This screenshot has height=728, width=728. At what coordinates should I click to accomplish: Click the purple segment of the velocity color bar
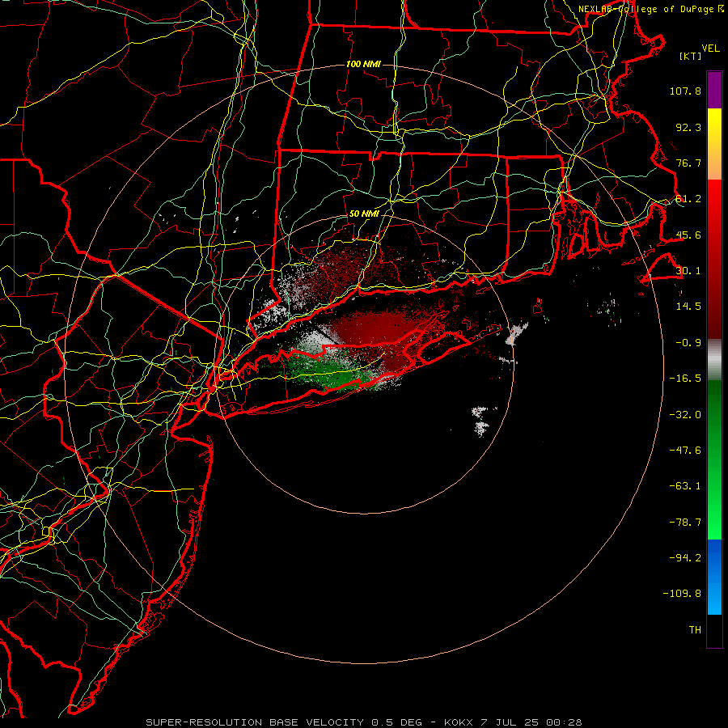[714, 90]
